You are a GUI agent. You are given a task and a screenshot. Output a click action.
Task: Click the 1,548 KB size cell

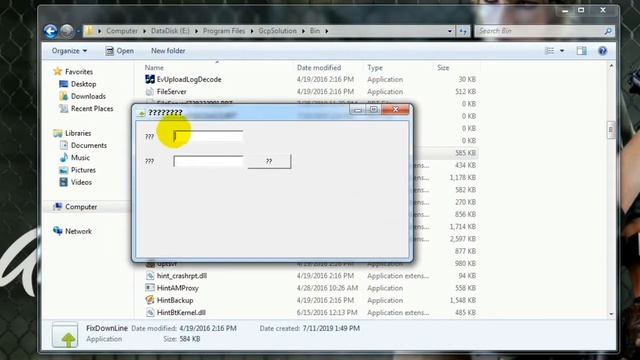[463, 300]
